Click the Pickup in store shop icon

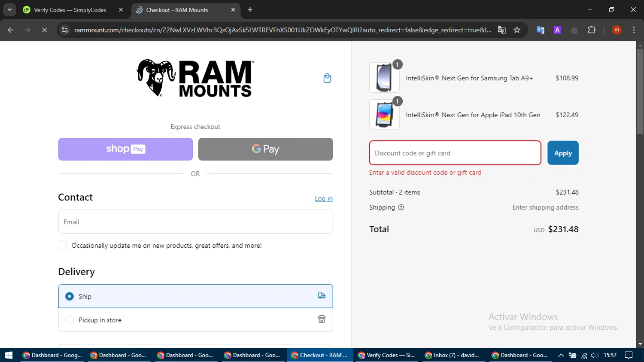322,319
